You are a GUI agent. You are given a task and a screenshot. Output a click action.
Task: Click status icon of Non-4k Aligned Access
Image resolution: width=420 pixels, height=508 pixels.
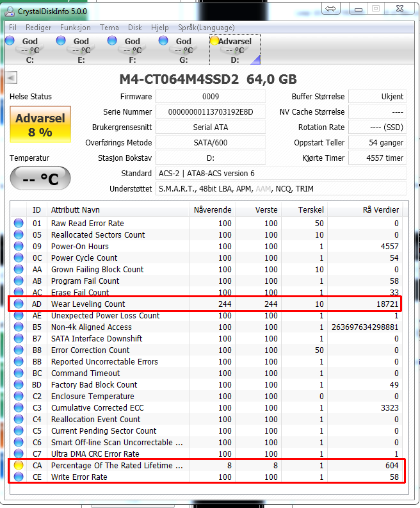coord(19,327)
